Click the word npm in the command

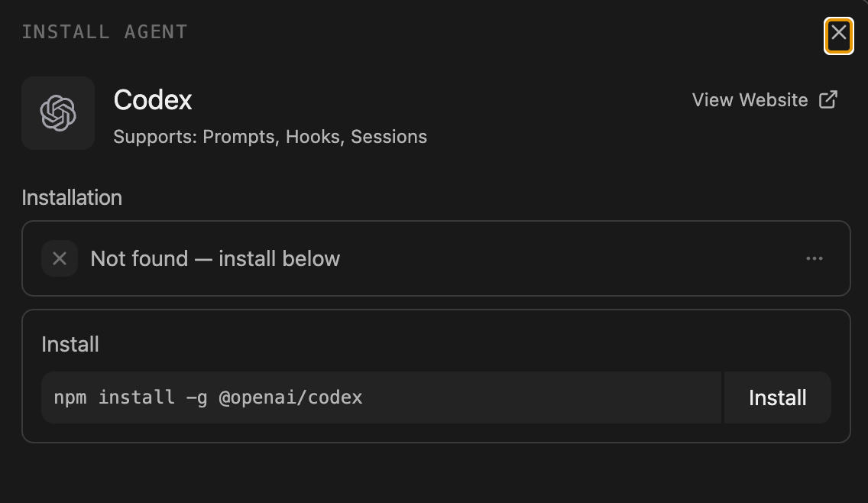[x=70, y=398]
